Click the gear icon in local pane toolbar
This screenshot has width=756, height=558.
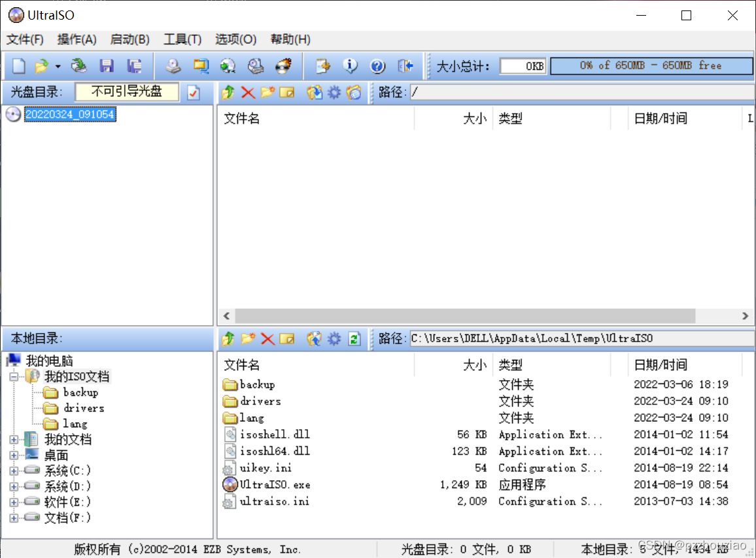(334, 339)
